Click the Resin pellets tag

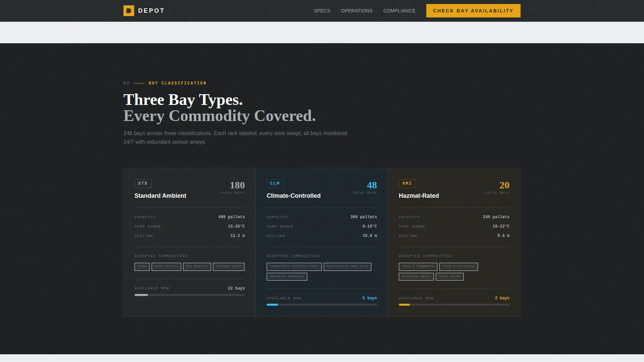coord(166,266)
